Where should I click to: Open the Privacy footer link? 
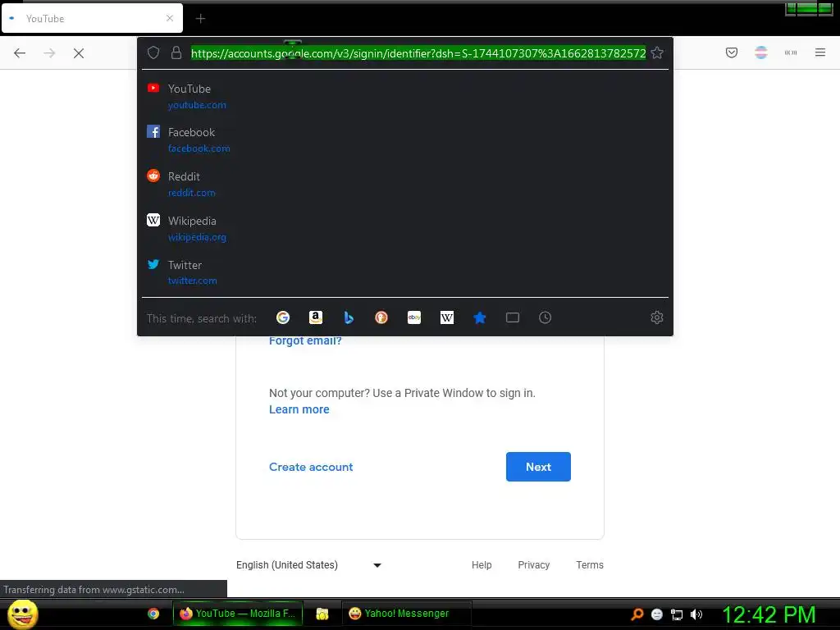point(533,564)
